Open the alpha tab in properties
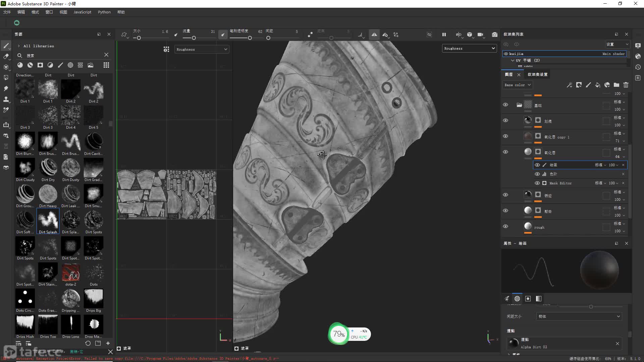 point(517,299)
